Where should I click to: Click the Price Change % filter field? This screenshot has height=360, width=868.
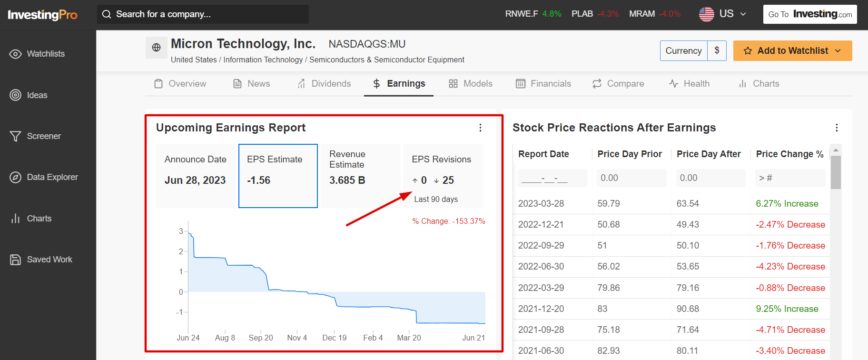(x=790, y=178)
